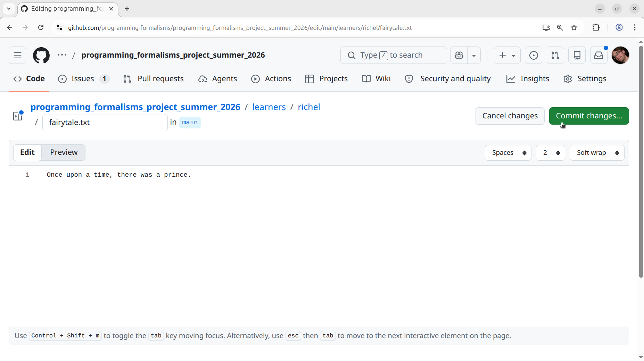This screenshot has height=361, width=644.
Task: Open your issues via circle-dot icon
Action: click(x=534, y=55)
